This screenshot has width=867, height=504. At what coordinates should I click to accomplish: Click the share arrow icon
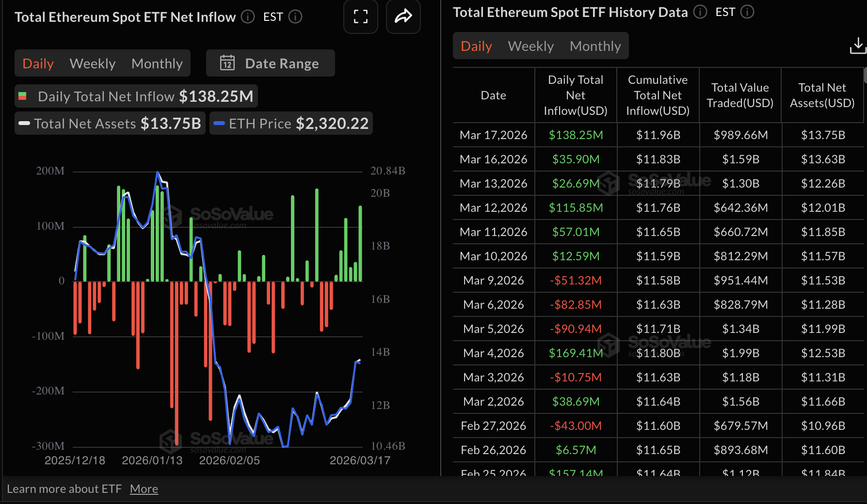(403, 17)
